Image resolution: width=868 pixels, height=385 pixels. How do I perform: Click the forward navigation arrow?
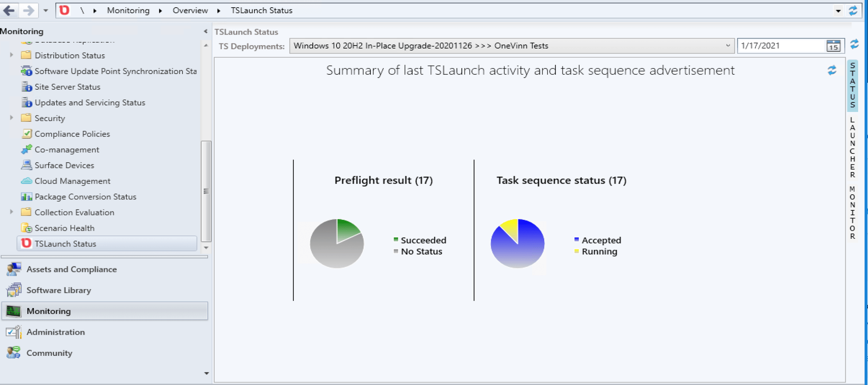pos(28,10)
